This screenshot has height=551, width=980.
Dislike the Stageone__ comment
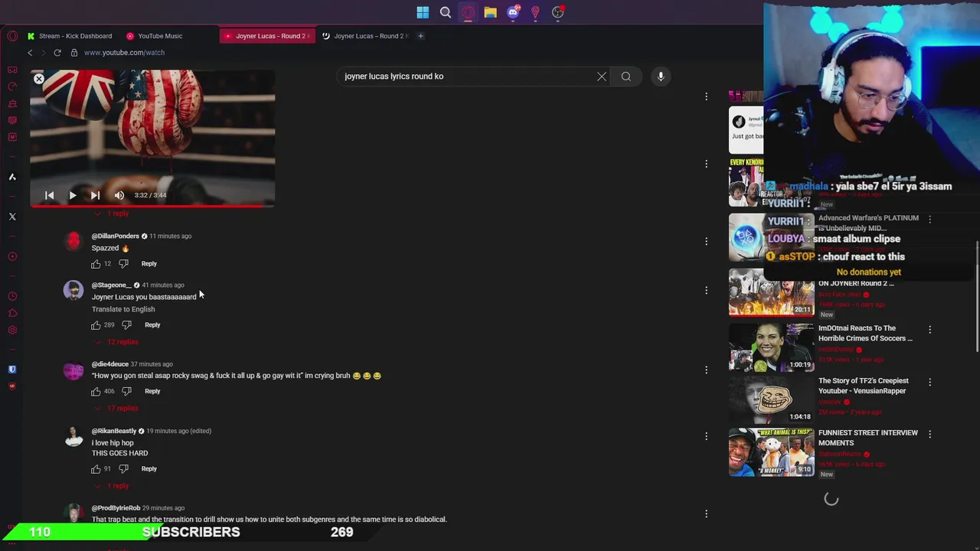coord(126,325)
